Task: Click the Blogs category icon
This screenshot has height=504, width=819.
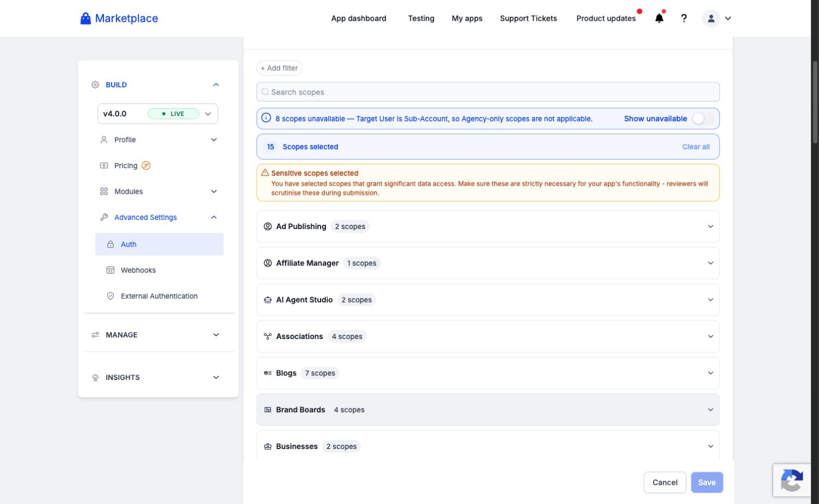Action: pos(268,373)
